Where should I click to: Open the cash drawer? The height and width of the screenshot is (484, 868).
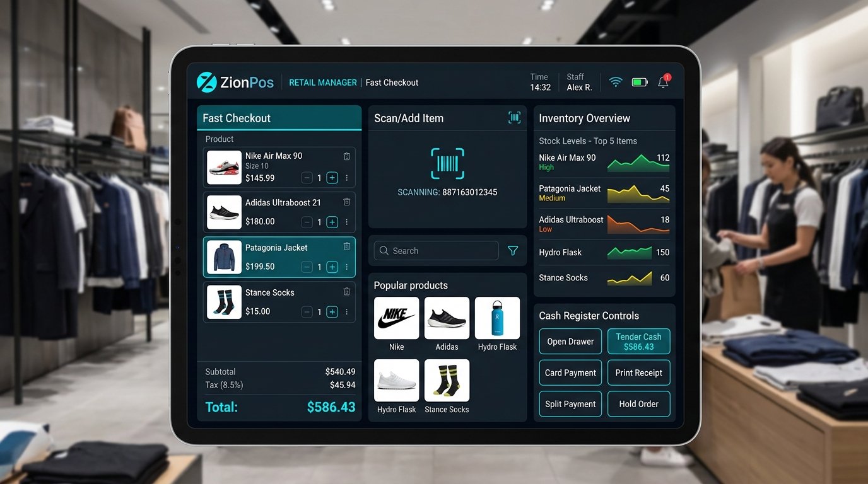coord(570,342)
